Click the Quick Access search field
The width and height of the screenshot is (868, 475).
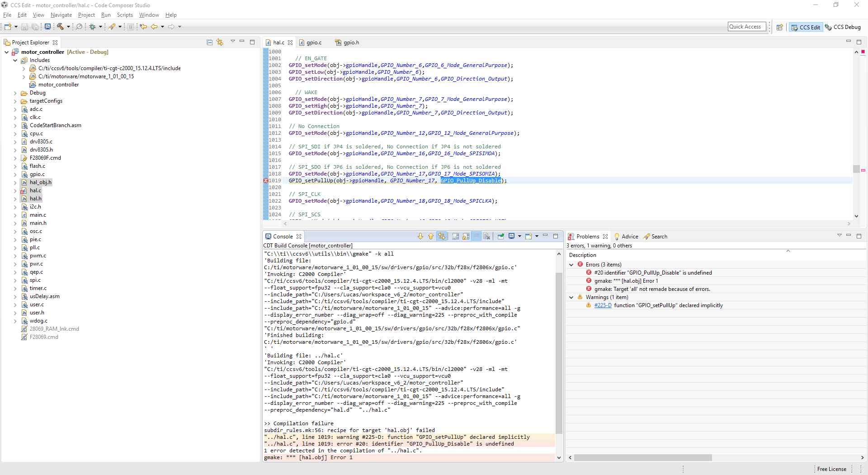(x=747, y=27)
